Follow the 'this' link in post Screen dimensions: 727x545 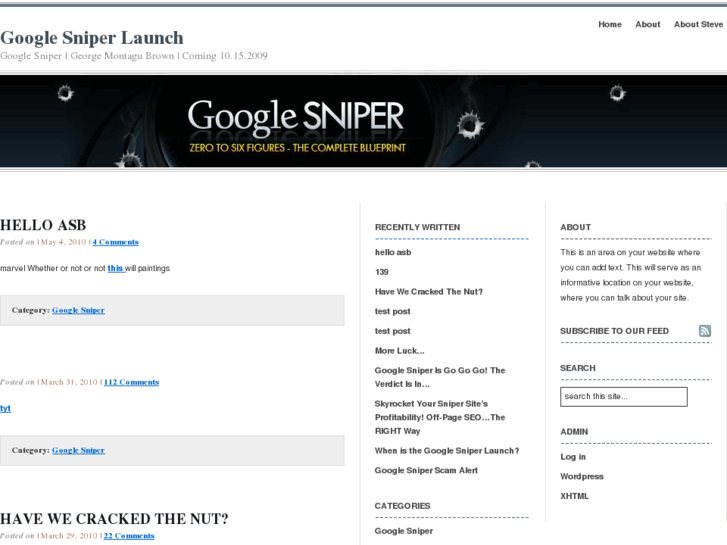pyautogui.click(x=116, y=268)
